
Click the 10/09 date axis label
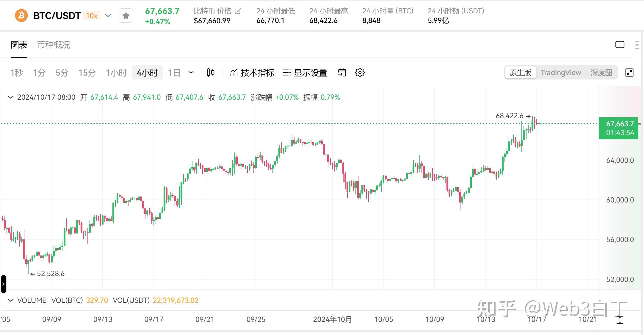click(435, 320)
